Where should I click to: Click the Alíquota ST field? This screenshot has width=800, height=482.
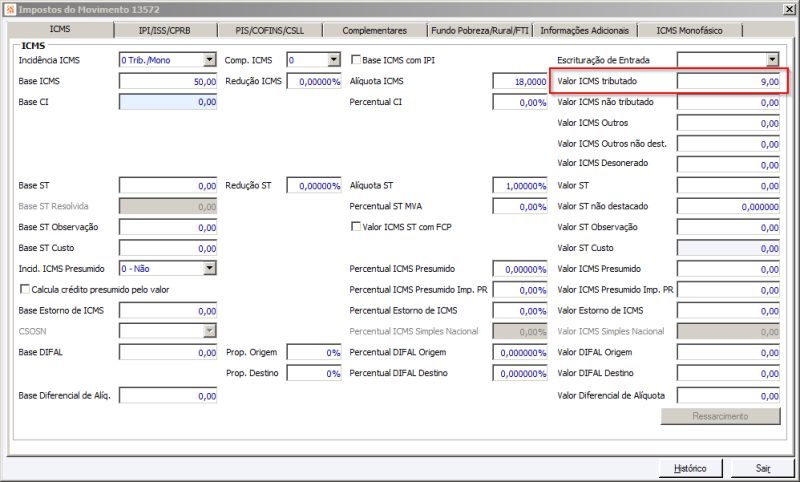click(520, 186)
